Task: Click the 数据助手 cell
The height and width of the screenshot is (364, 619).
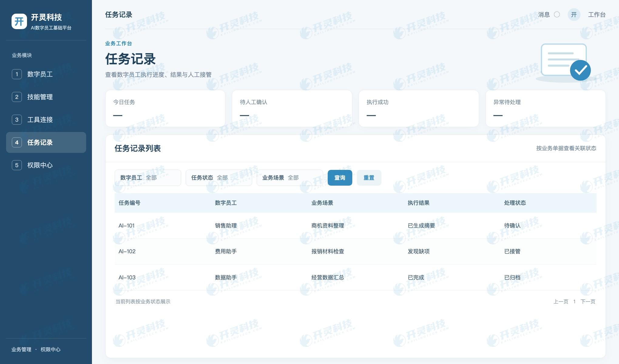Action: pyautogui.click(x=226, y=278)
